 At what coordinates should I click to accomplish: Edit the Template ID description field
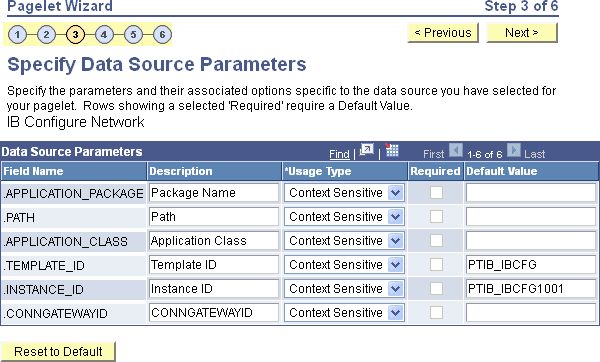[x=214, y=264]
